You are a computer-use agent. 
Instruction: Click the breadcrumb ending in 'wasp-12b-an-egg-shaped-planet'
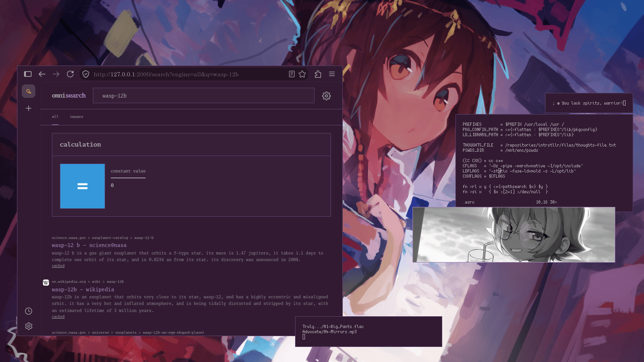pos(128,332)
